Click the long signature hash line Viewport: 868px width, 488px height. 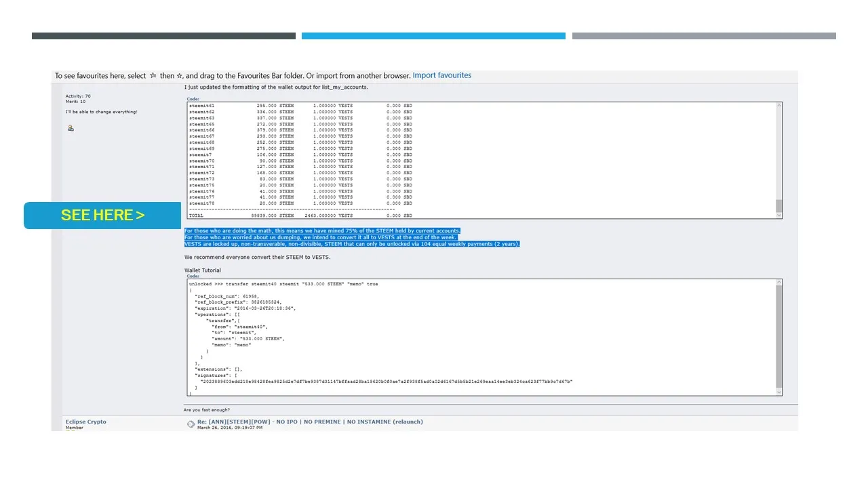point(387,382)
